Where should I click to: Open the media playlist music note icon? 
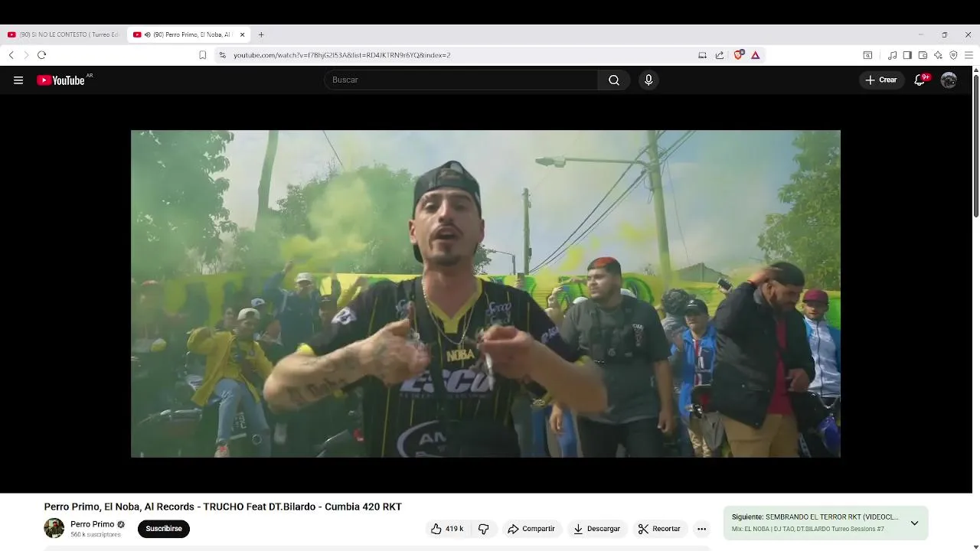tap(892, 55)
